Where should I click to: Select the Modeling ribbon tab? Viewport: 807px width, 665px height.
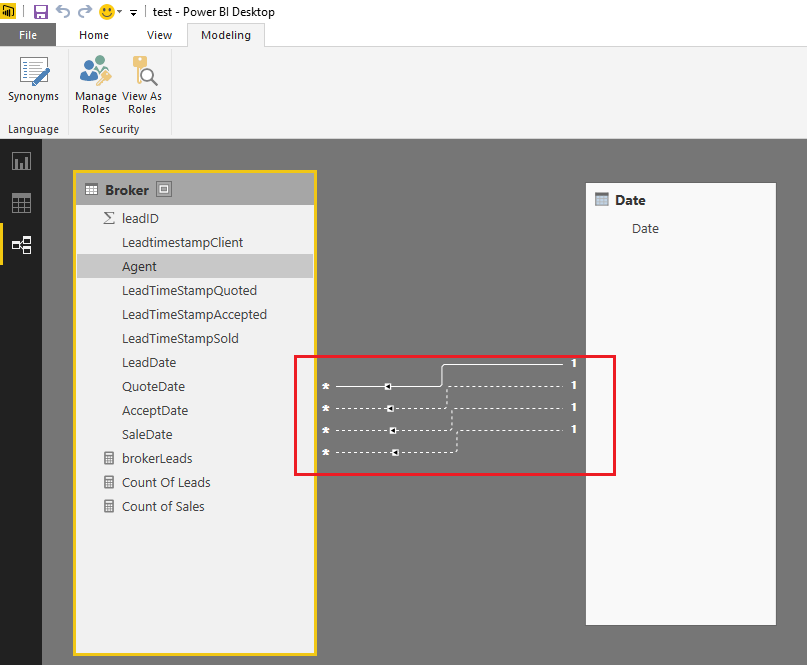tap(226, 35)
